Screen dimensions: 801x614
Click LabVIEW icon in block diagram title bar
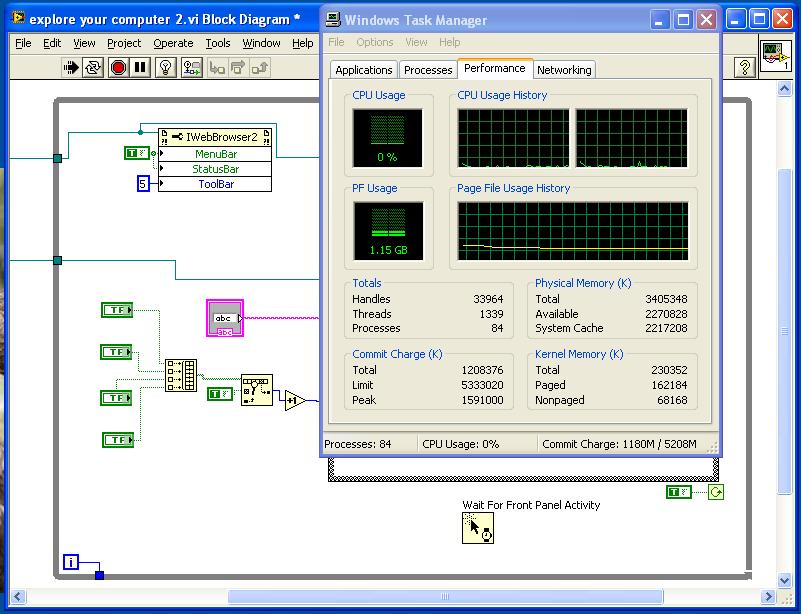point(19,18)
